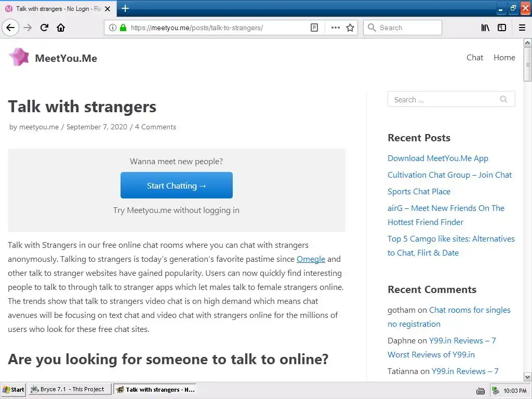
Task: Click the scrollbar down arrow
Action: click(x=527, y=377)
